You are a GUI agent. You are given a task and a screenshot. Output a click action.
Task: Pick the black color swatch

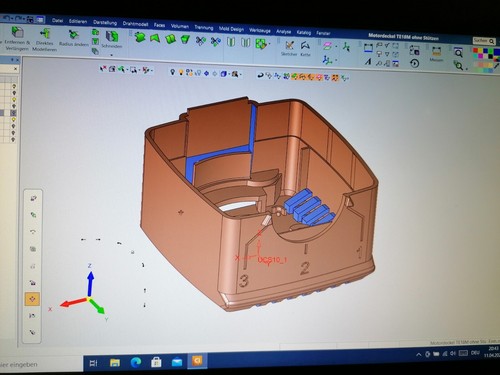coord(490,57)
